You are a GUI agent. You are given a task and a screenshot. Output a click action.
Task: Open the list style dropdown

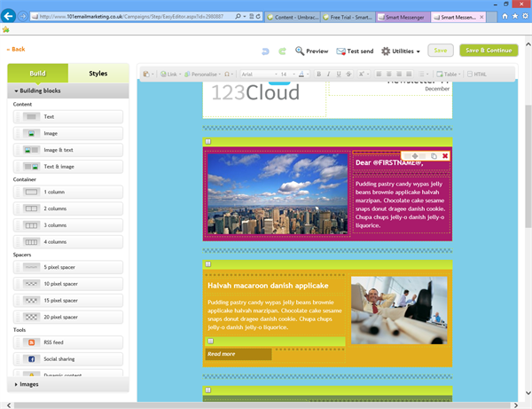pos(424,74)
